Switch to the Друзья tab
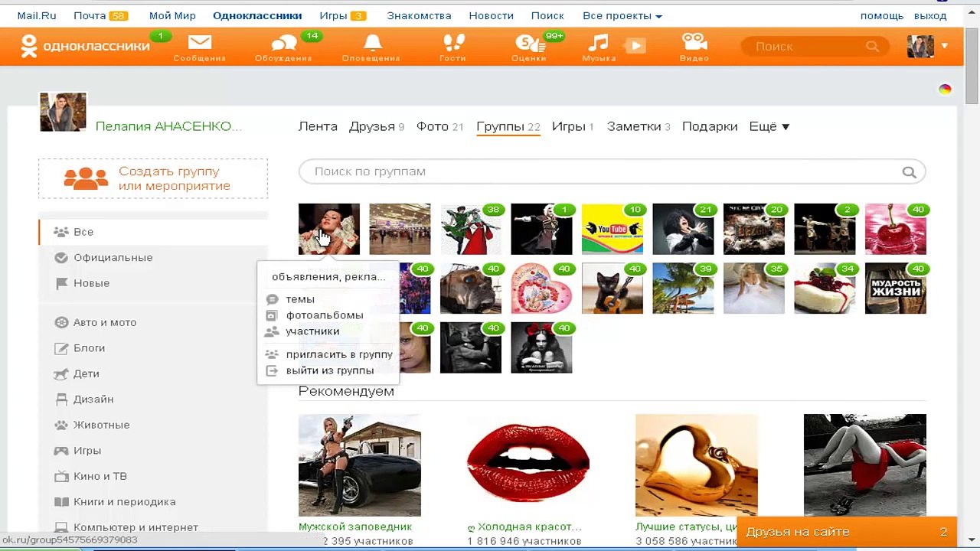Viewport: 980px width, 551px height. [x=377, y=126]
